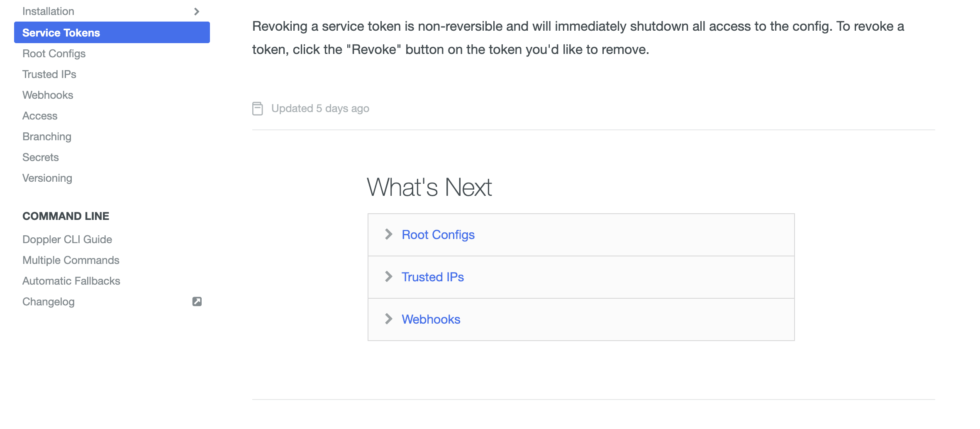980x429 pixels.
Task: Click the chevron beside Webhooks link
Action: [x=388, y=319]
